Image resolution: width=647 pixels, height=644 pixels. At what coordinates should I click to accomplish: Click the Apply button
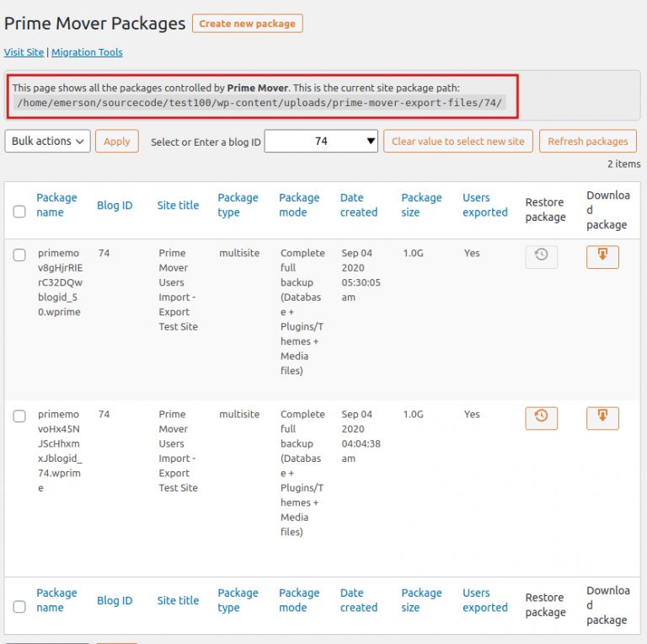[117, 141]
